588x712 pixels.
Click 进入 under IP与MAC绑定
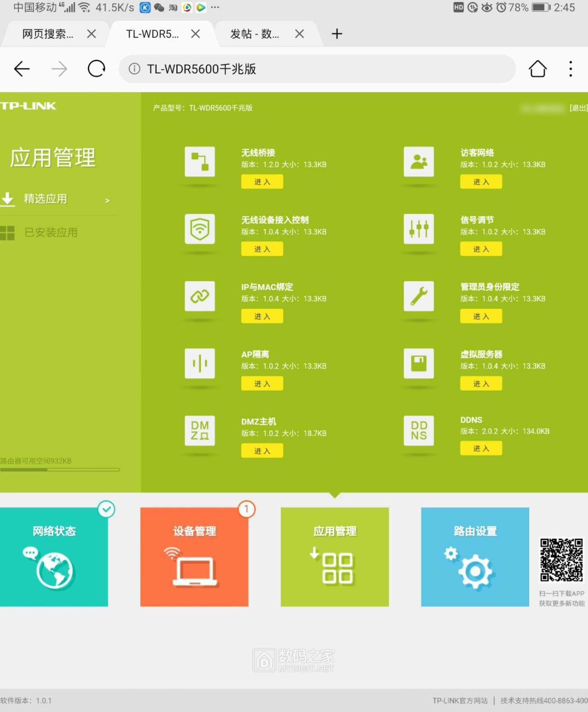tap(262, 316)
